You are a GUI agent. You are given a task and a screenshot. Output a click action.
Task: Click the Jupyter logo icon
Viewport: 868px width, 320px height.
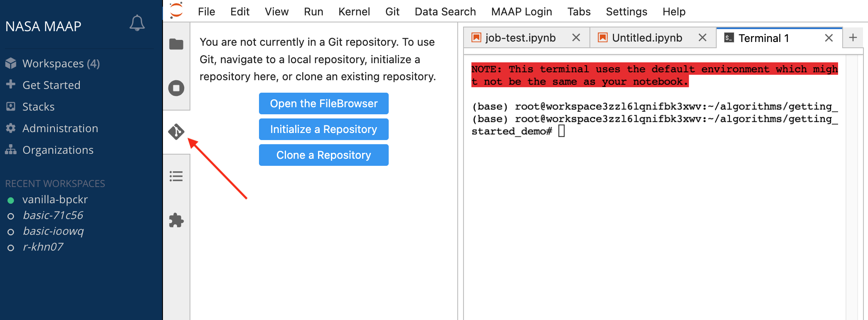click(176, 10)
